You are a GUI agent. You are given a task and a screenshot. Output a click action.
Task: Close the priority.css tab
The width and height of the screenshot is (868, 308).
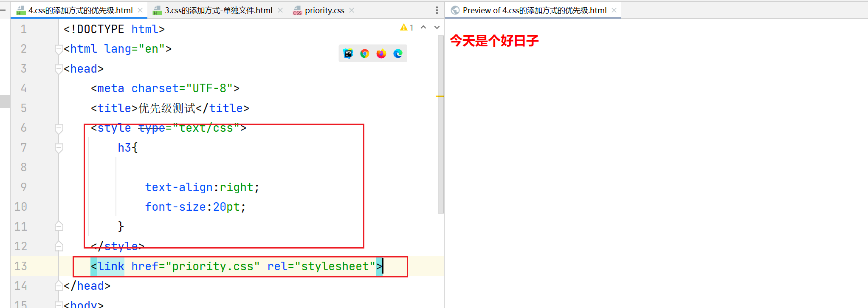click(x=352, y=10)
